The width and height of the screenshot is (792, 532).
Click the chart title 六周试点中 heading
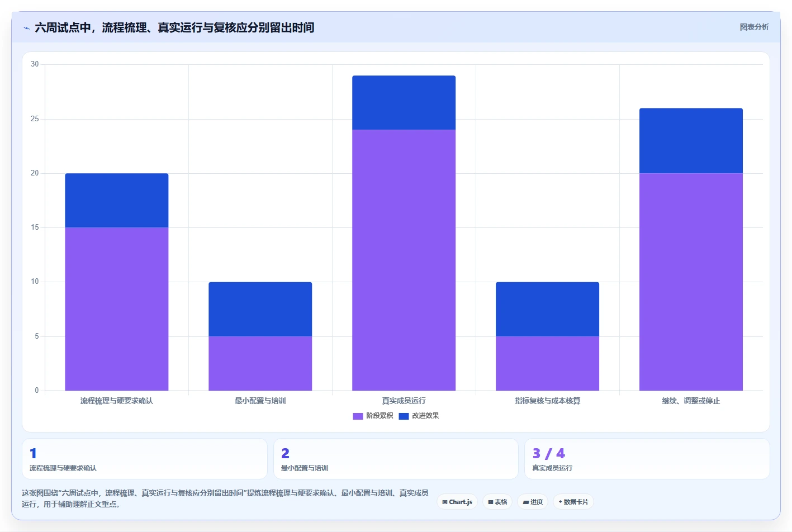pos(174,27)
